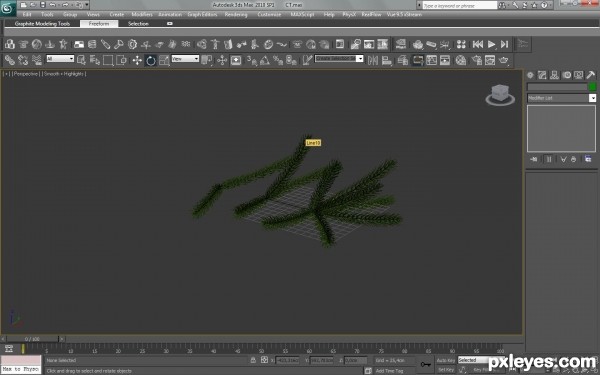Open Schematic View from toolbar
Image resolution: width=600 pixels, height=375 pixels.
pyautogui.click(x=445, y=60)
